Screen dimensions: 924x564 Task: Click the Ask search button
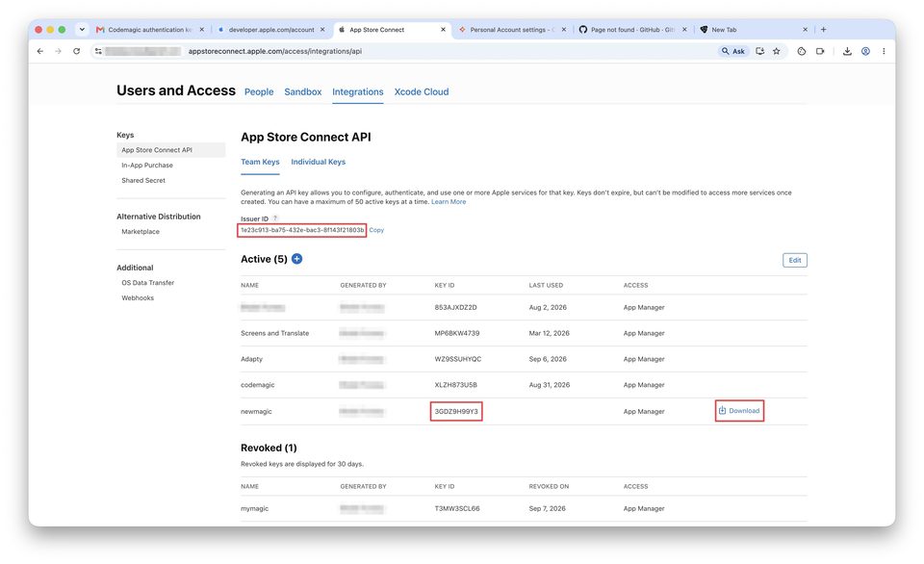pos(733,51)
